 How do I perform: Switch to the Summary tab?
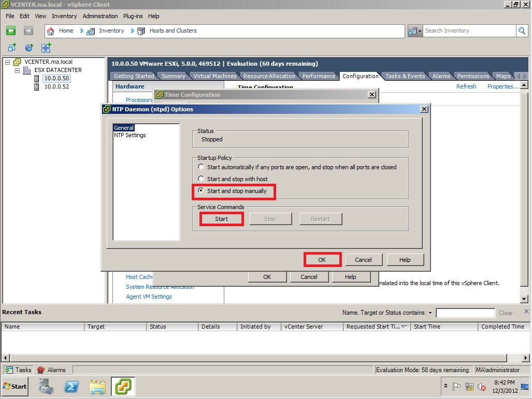pyautogui.click(x=174, y=76)
